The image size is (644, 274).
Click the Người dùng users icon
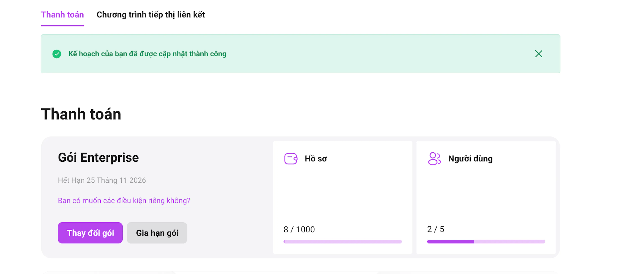[x=434, y=159]
